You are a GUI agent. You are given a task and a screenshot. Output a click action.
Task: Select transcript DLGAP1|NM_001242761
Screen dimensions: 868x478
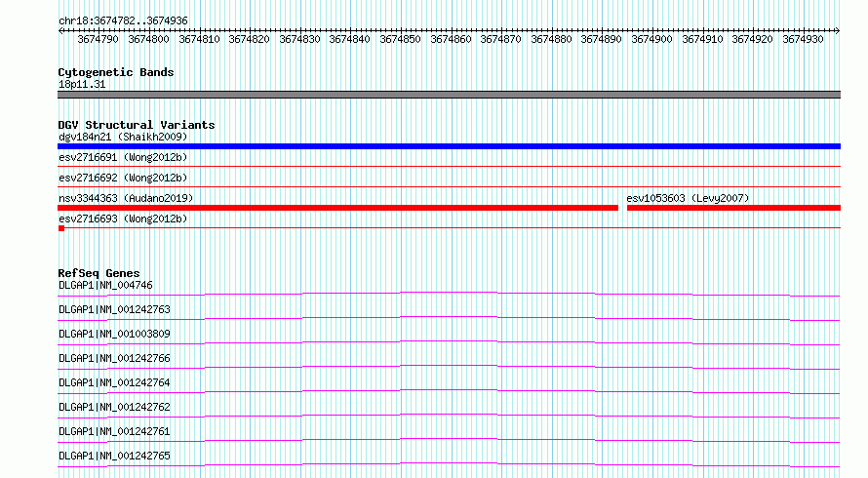click(x=114, y=431)
